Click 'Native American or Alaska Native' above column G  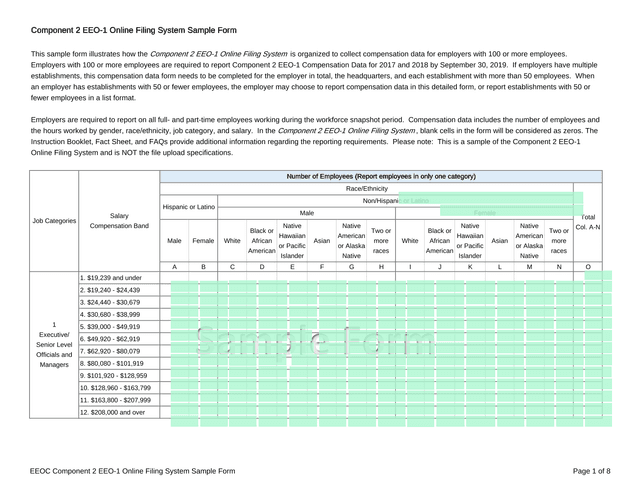pyautogui.click(x=351, y=241)
